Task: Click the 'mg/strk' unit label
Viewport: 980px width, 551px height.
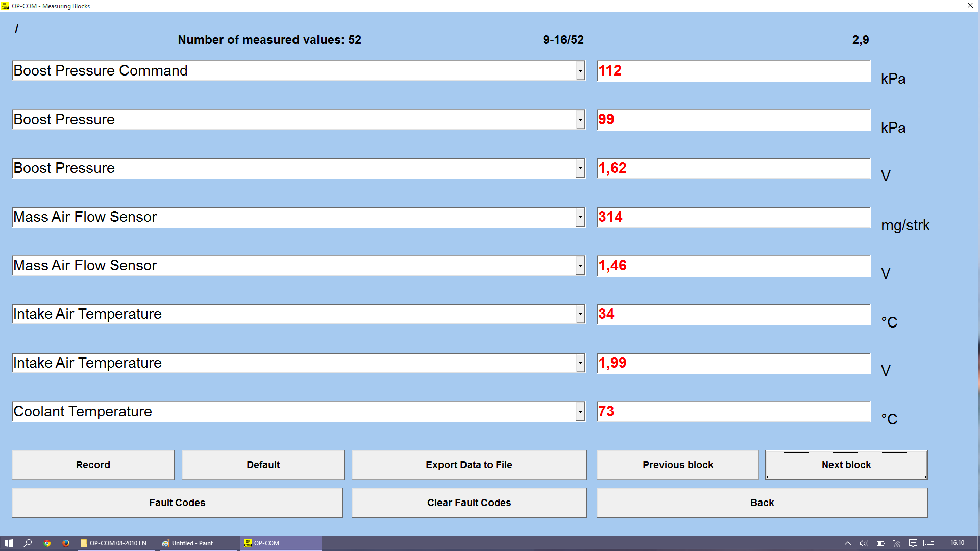Action: pyautogui.click(x=905, y=225)
